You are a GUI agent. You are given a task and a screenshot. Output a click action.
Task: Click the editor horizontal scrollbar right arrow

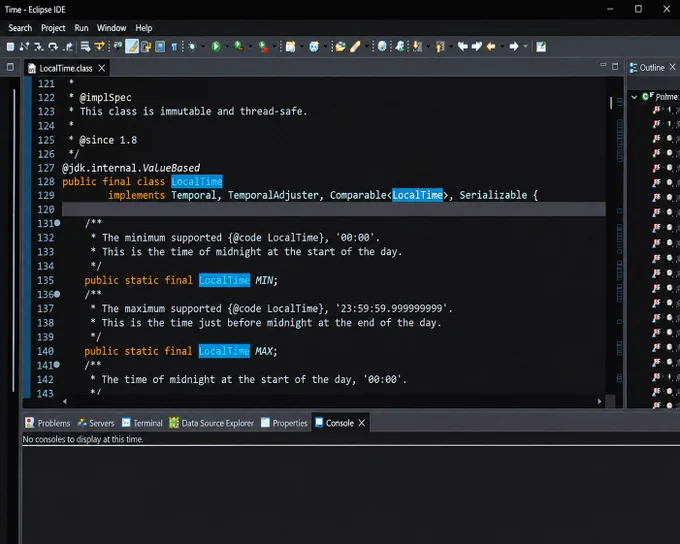tap(600, 402)
